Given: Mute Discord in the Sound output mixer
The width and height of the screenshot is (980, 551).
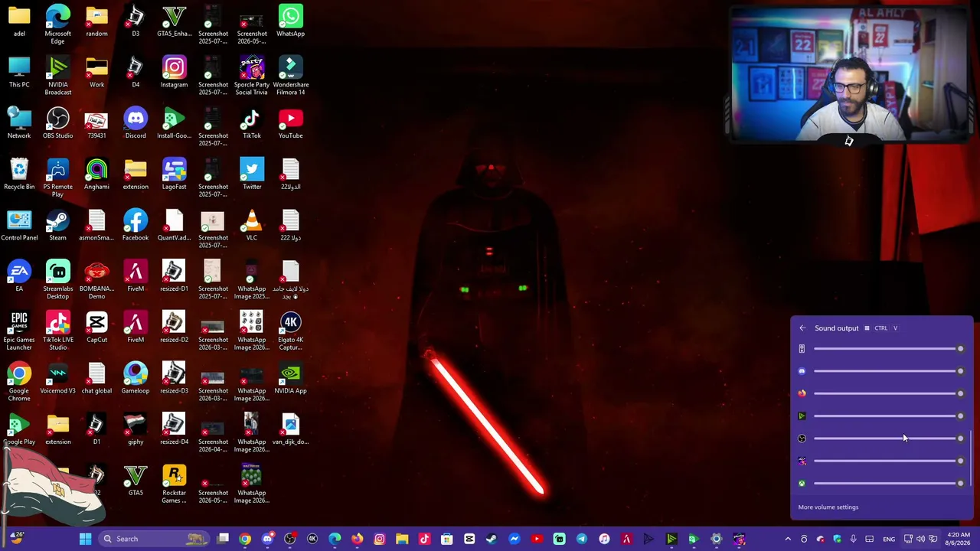Looking at the screenshot, I should tap(802, 371).
